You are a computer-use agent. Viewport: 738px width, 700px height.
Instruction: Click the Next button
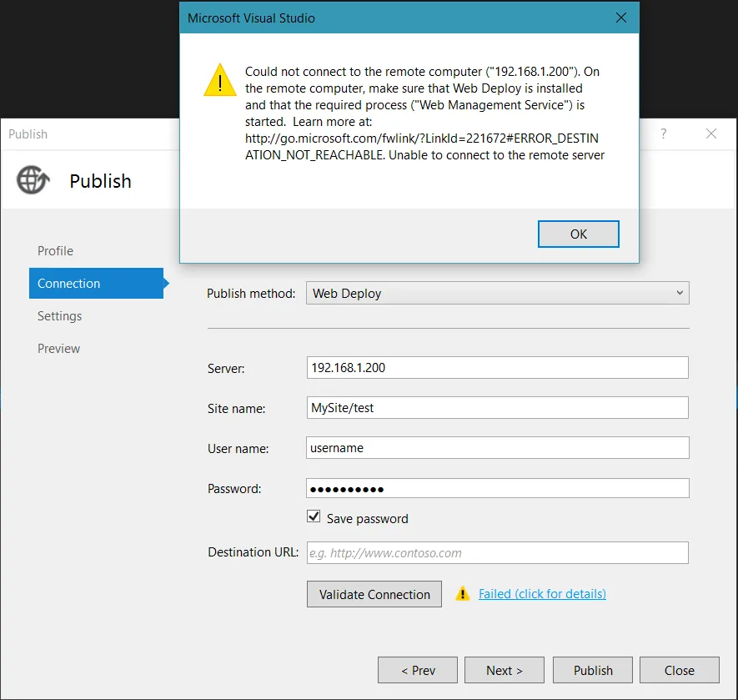[504, 670]
